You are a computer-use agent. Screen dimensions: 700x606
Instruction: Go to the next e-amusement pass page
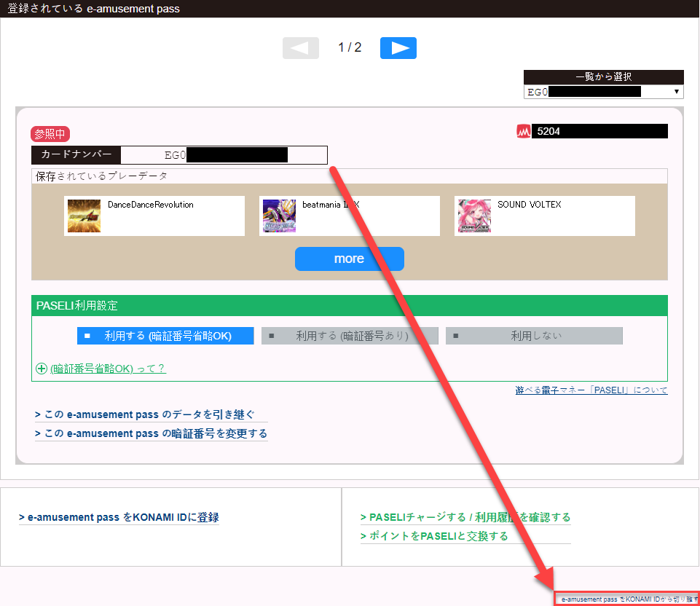pos(398,48)
